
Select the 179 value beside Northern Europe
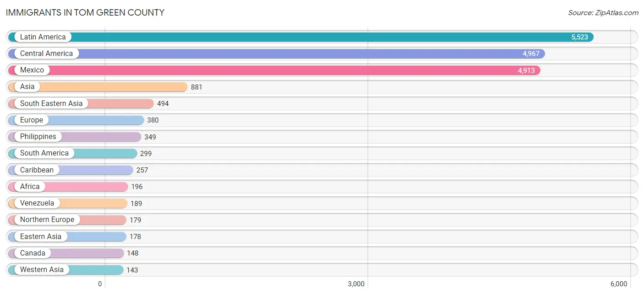click(x=135, y=220)
